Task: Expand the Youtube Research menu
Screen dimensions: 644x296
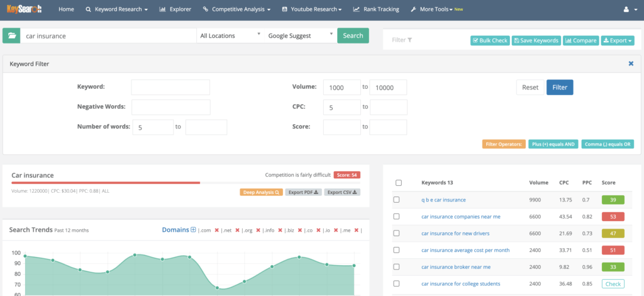Action: point(312,9)
